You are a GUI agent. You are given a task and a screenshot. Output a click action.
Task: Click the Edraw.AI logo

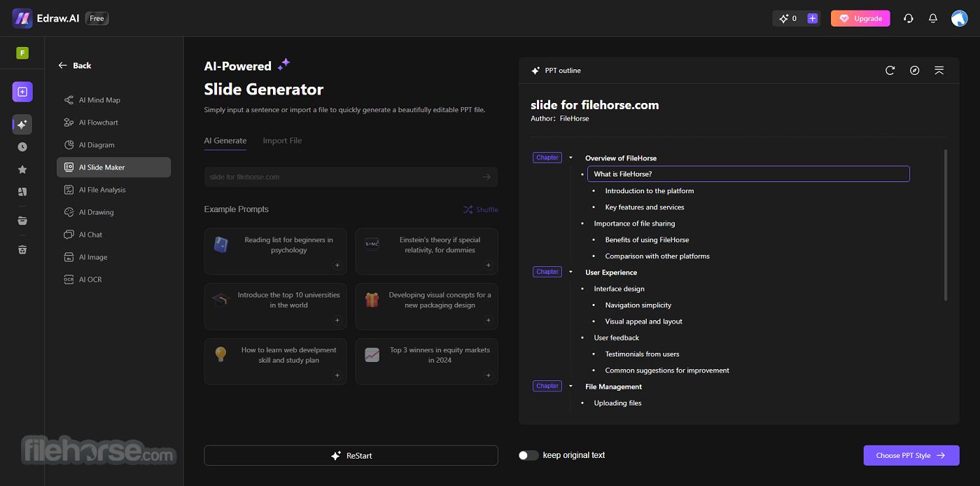[x=45, y=18]
